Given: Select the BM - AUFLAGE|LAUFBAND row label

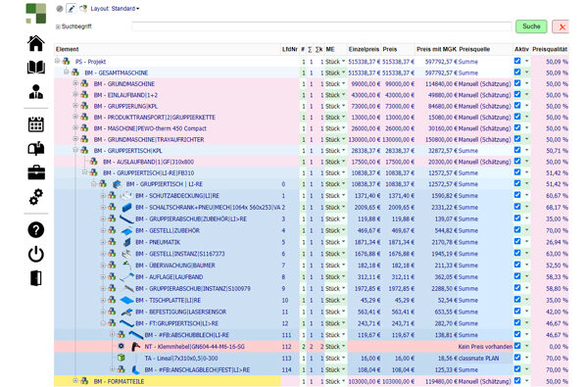Looking at the screenshot, I should pyautogui.click(x=170, y=276).
